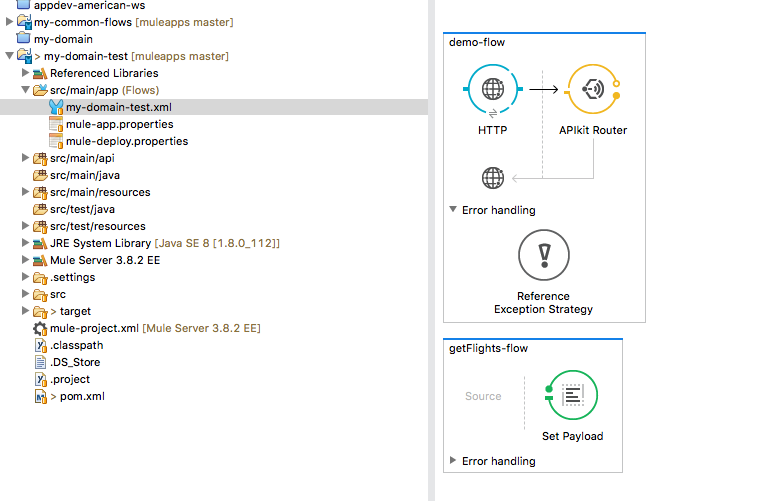Select the appdev-american-ws project
782x501 pixels.
pyautogui.click(x=90, y=5)
